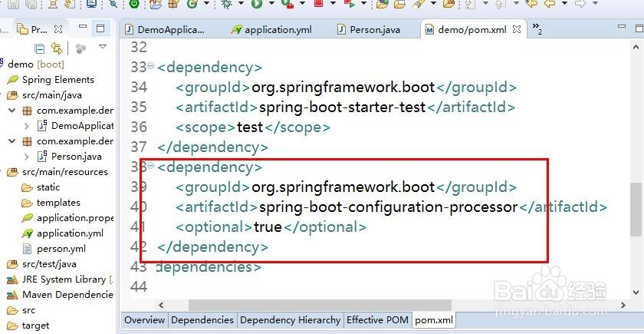Screen dimensions: 644x334
Task: Open the Dependencies tab of POM editor
Action: (x=202, y=320)
